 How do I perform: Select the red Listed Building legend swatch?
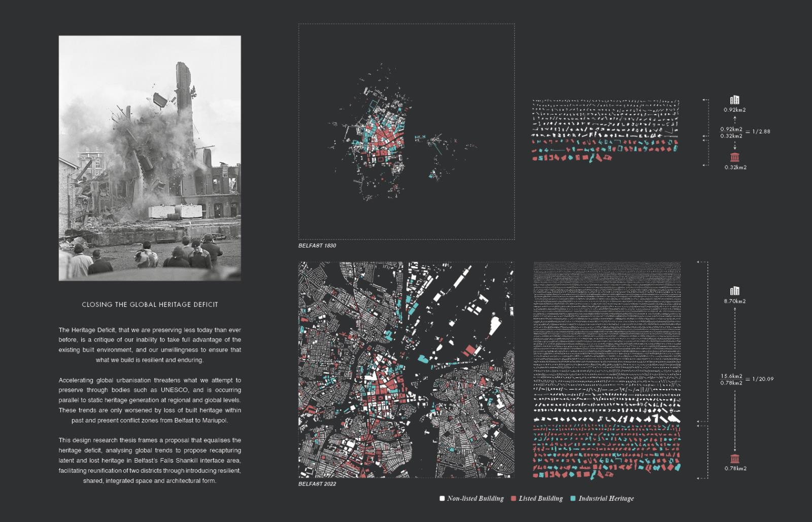click(514, 499)
